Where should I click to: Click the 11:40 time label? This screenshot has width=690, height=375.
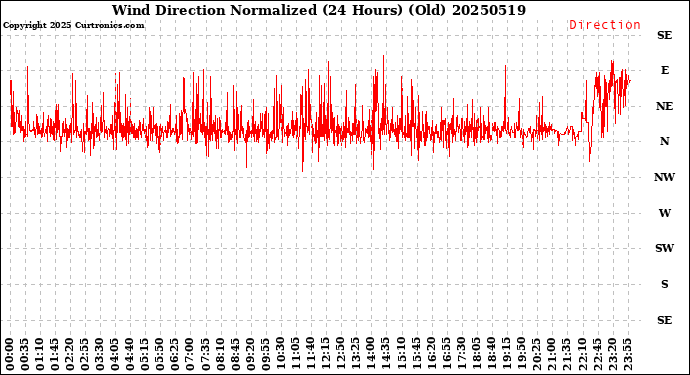click(310, 355)
